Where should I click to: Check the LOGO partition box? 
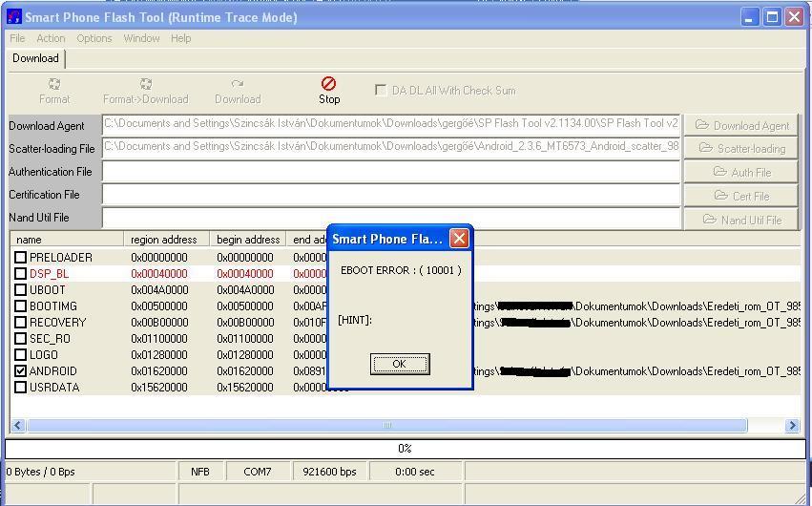(20, 355)
